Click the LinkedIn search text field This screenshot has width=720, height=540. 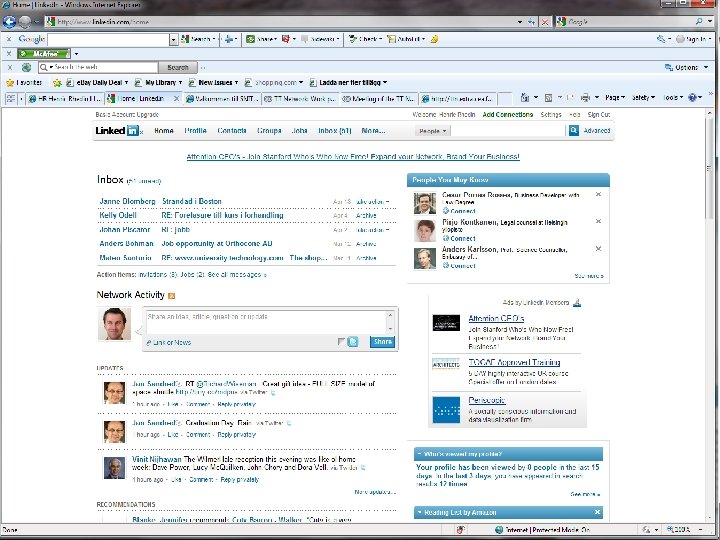pos(508,130)
